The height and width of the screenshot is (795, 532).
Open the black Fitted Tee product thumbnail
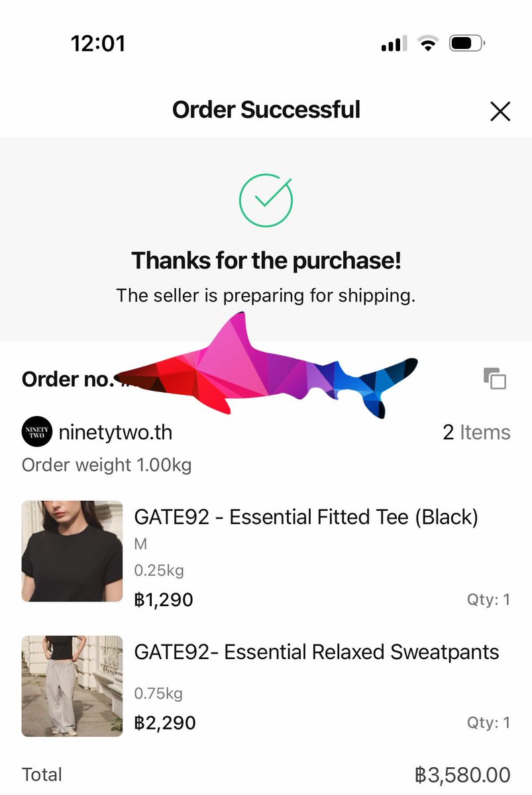72,551
